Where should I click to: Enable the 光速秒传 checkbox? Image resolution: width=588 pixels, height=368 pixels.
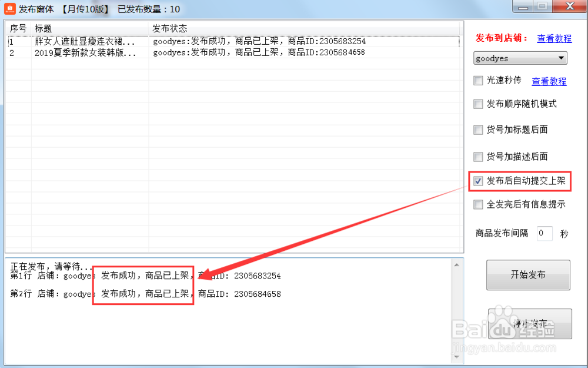477,80
